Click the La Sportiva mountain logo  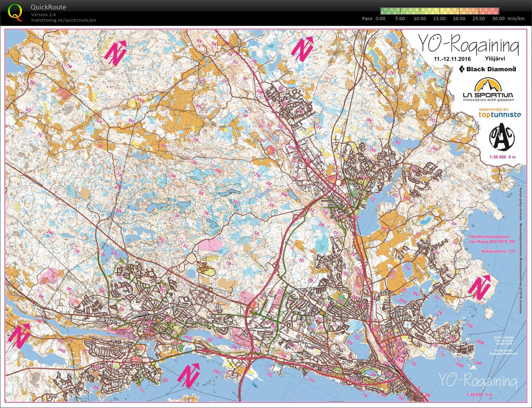488,90
